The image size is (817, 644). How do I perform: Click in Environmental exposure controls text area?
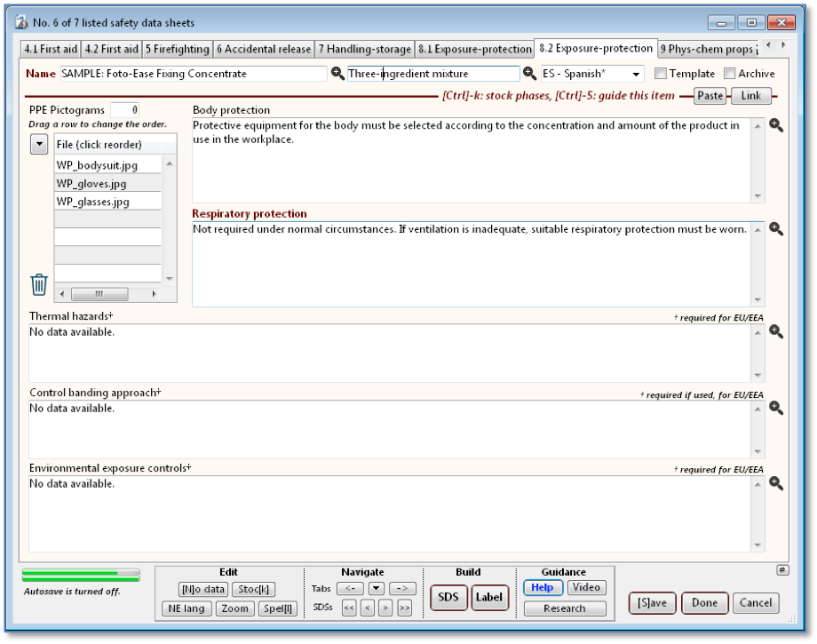point(389,513)
